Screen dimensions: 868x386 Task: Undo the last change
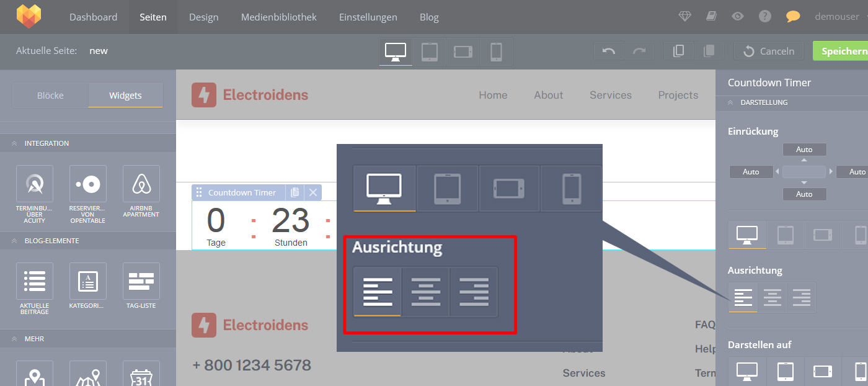coord(608,51)
